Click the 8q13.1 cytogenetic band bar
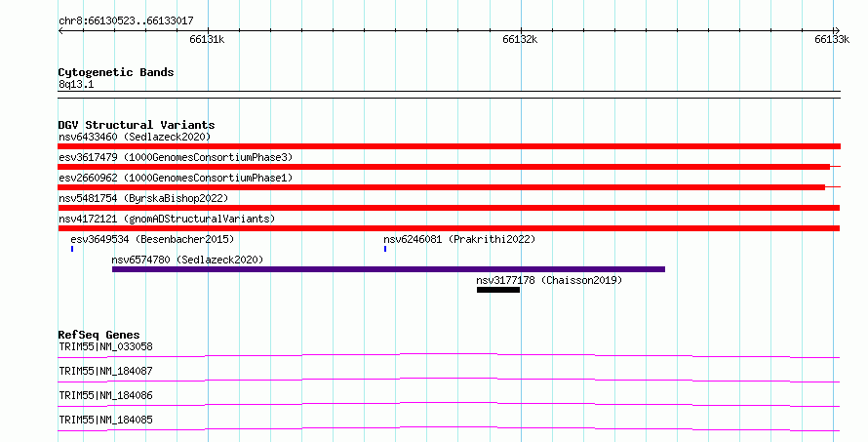 click(449, 95)
